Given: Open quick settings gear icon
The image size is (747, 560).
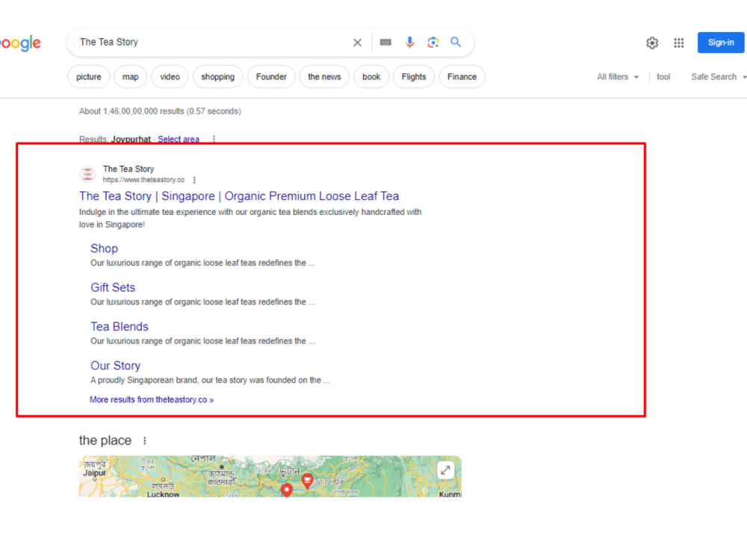Looking at the screenshot, I should point(652,43).
